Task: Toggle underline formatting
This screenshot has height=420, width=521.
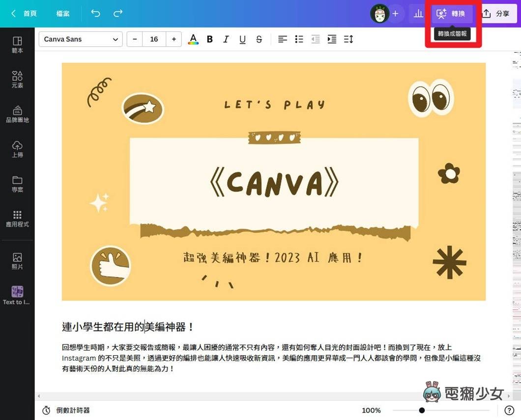Action: [242, 39]
